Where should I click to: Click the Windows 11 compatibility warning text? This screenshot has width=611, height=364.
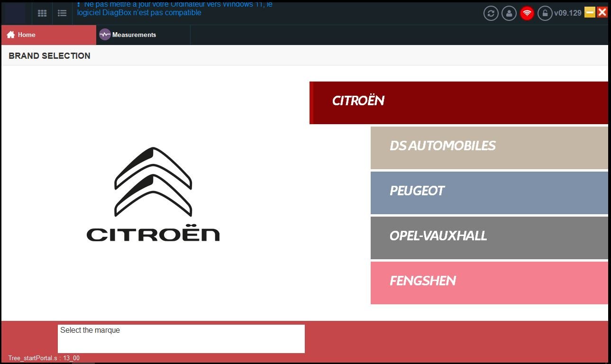coord(174,9)
